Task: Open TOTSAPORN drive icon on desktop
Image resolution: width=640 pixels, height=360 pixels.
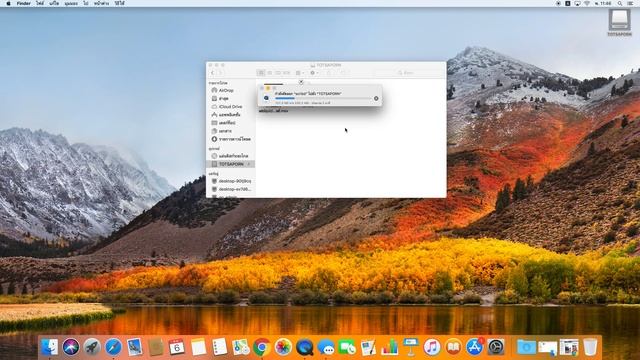Action: click(x=620, y=22)
